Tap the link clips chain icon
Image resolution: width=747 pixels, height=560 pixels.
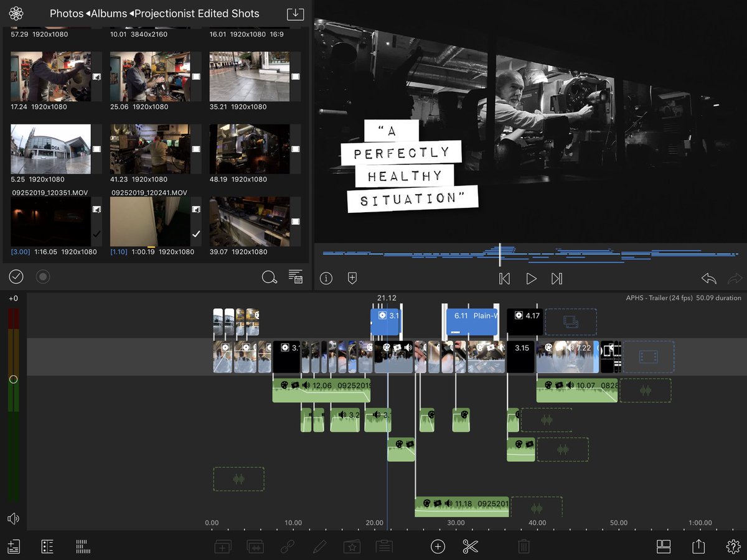coord(287,547)
